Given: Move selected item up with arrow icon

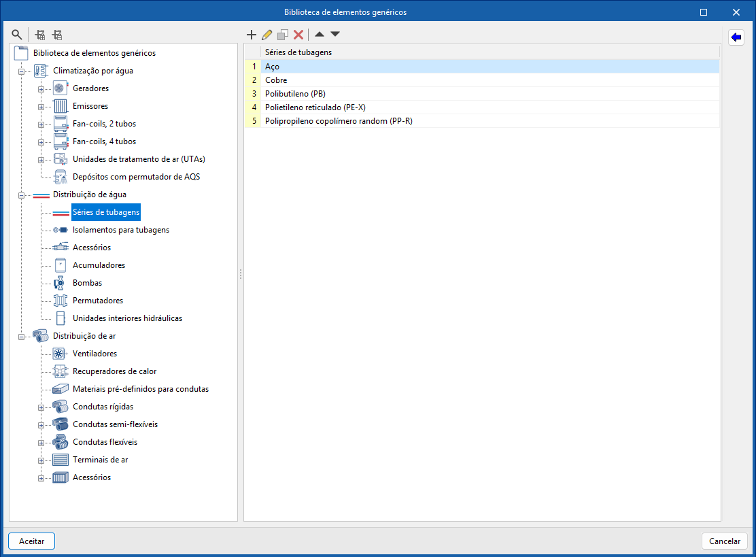Looking at the screenshot, I should pos(319,34).
